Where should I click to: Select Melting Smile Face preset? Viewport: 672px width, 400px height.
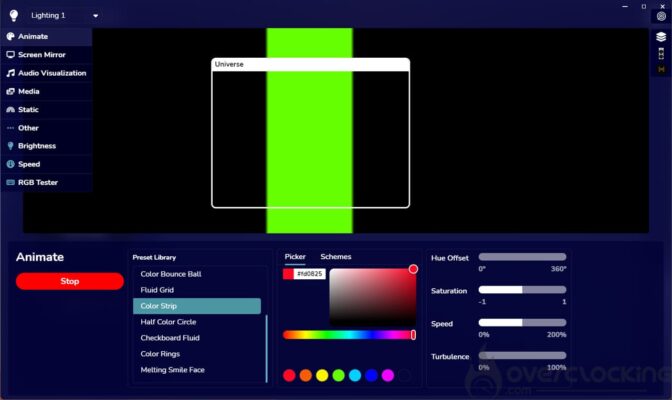[x=197, y=370]
